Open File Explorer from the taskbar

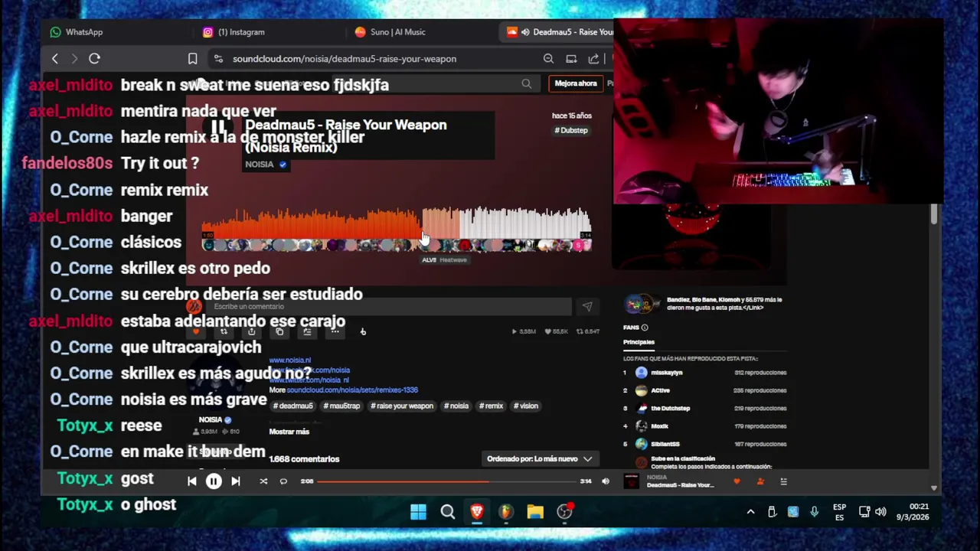point(535,512)
